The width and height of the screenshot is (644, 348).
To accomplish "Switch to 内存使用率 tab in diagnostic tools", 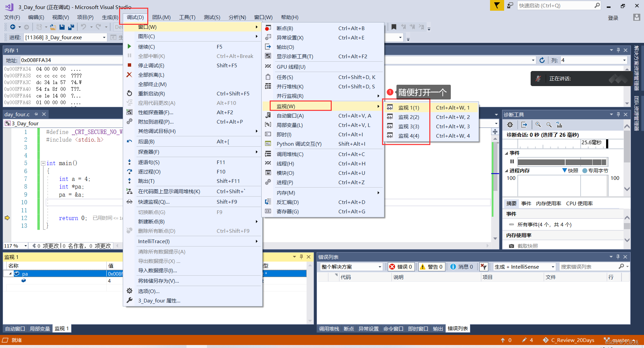I will tap(548, 203).
